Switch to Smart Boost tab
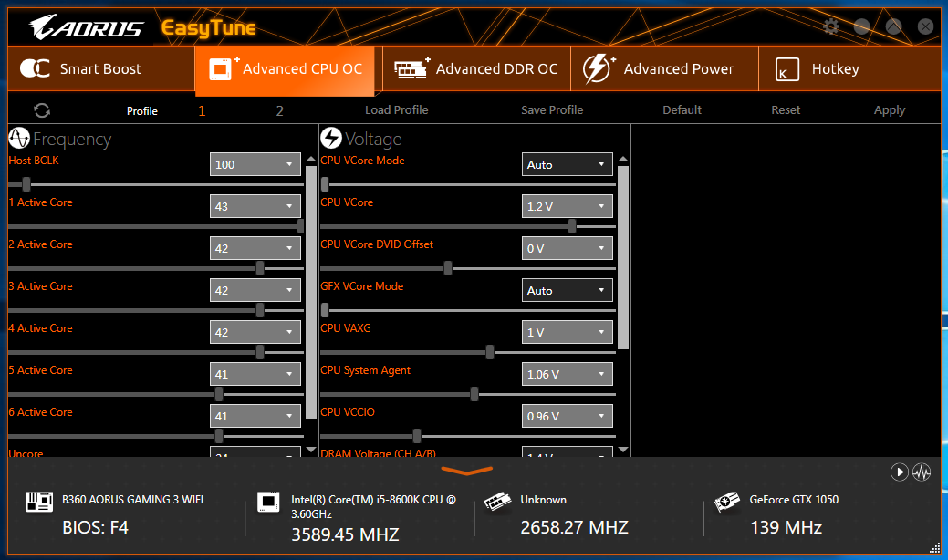 tap(101, 69)
